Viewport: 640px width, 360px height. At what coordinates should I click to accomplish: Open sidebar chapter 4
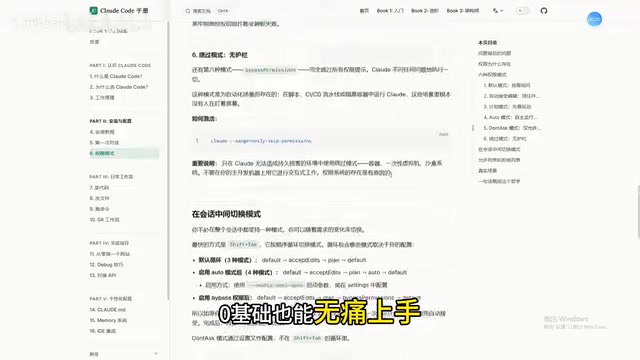(102, 132)
